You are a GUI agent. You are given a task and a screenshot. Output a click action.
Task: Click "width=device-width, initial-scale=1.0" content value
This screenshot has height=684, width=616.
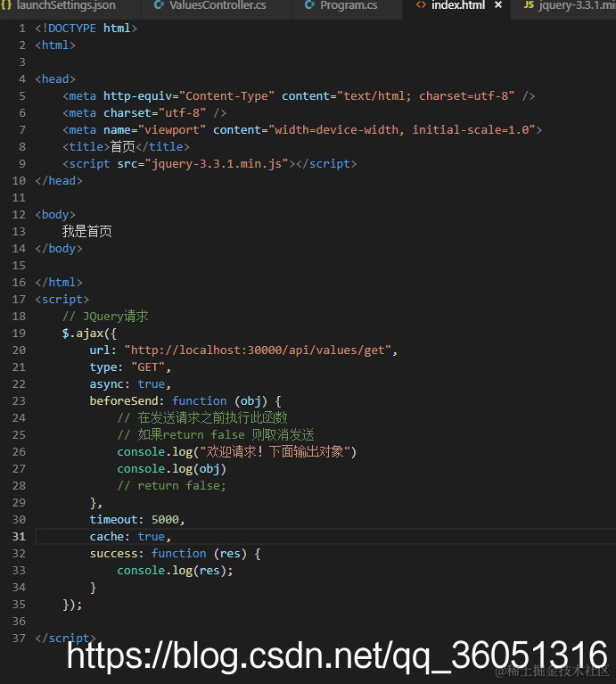402,130
